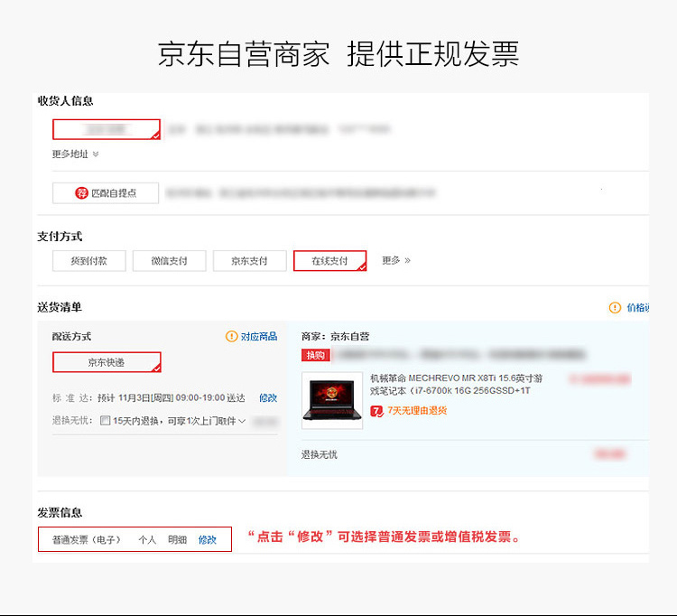The width and height of the screenshot is (677, 616).
Task: Click the 支付方式 section heading
Action: (60, 237)
